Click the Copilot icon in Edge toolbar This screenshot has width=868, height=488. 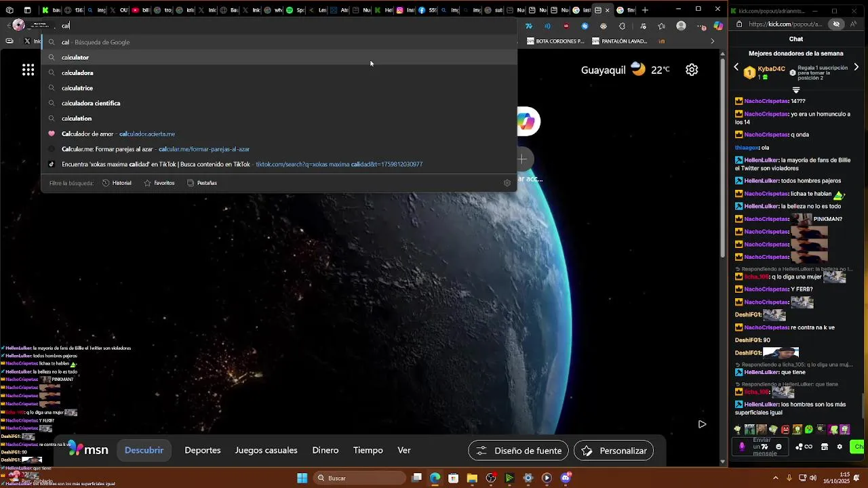tap(718, 26)
